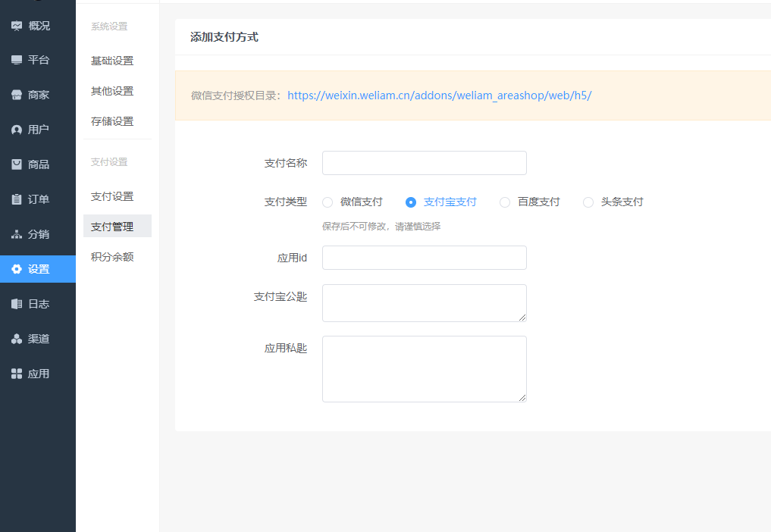
Task: Focus the 支付名称 input field
Action: [x=425, y=163]
